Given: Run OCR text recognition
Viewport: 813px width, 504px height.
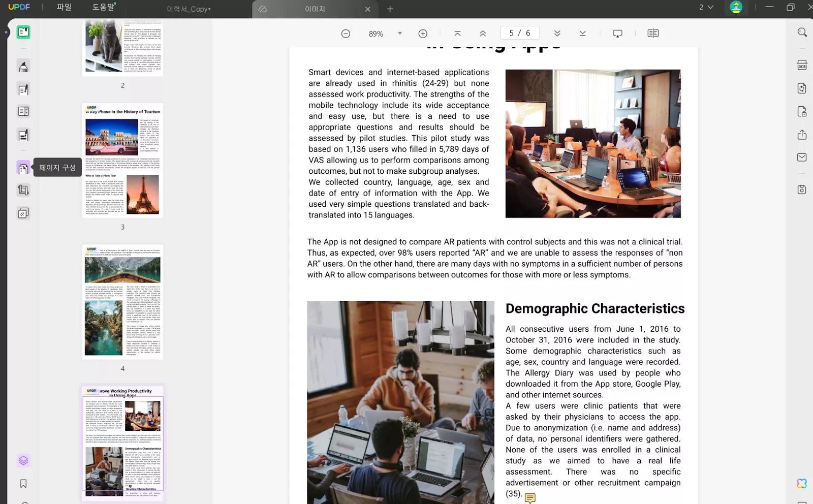Looking at the screenshot, I should [802, 65].
